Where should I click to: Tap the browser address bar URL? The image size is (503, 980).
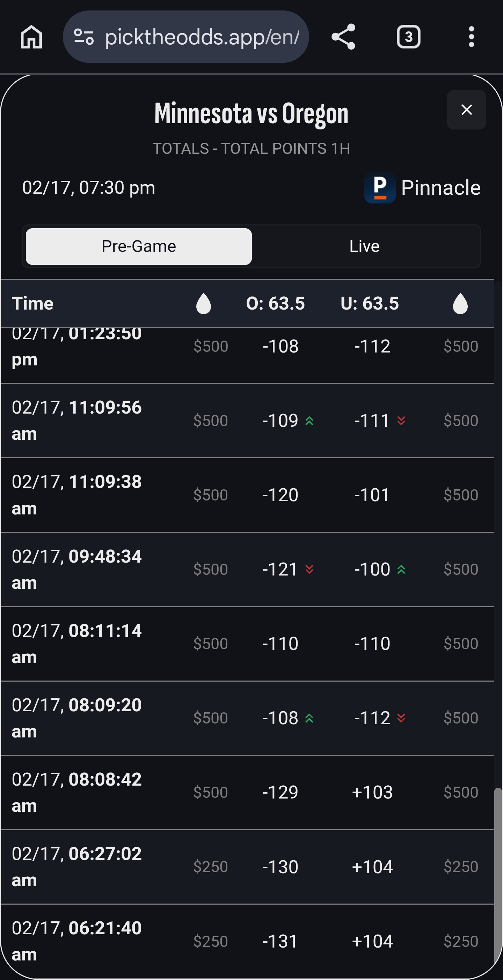pyautogui.click(x=202, y=37)
